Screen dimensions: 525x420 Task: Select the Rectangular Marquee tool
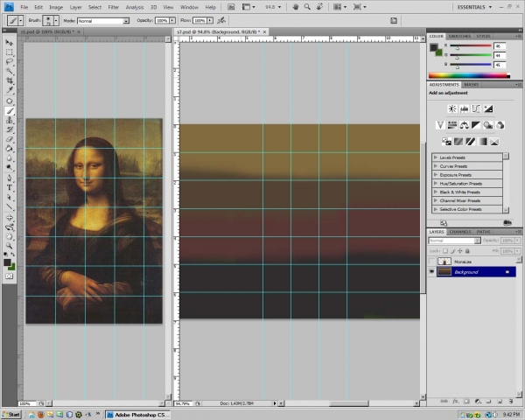[x=10, y=52]
